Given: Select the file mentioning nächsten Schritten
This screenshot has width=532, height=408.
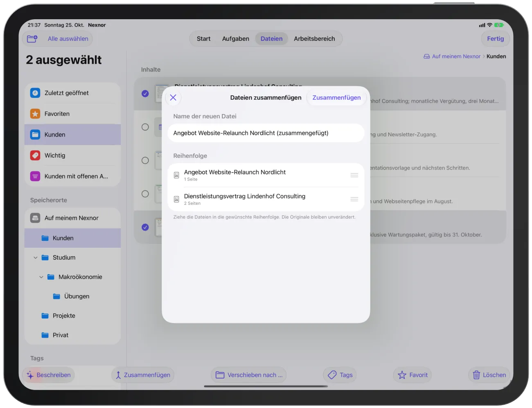Looking at the screenshot, I should [145, 161].
